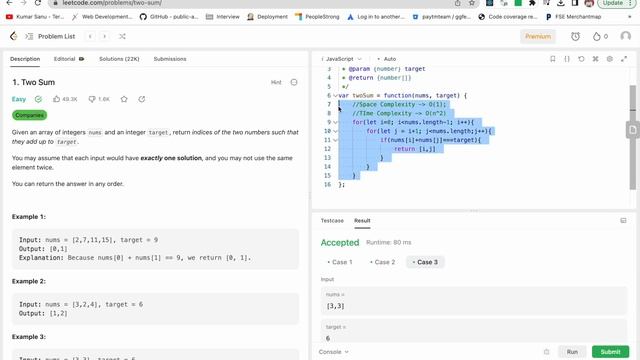Screen dimensions: 640x360
Task: Click the feedback icon beside Hint
Action: 294,82
